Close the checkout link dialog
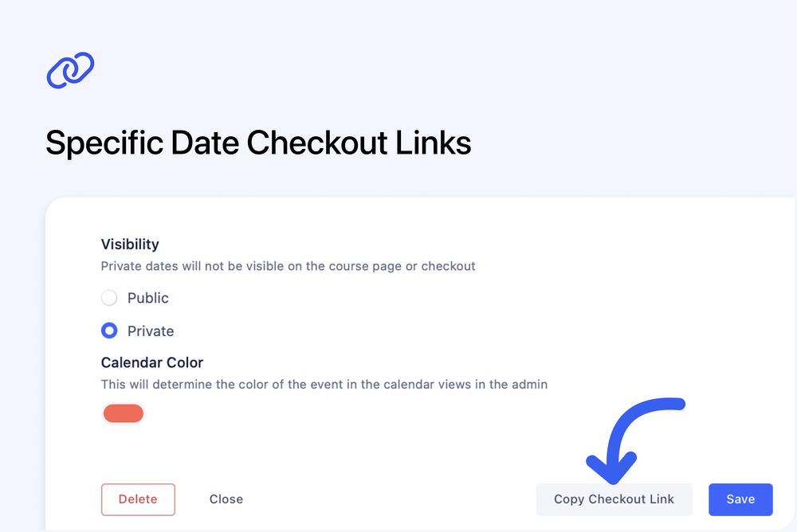The image size is (797, 532). [x=226, y=499]
